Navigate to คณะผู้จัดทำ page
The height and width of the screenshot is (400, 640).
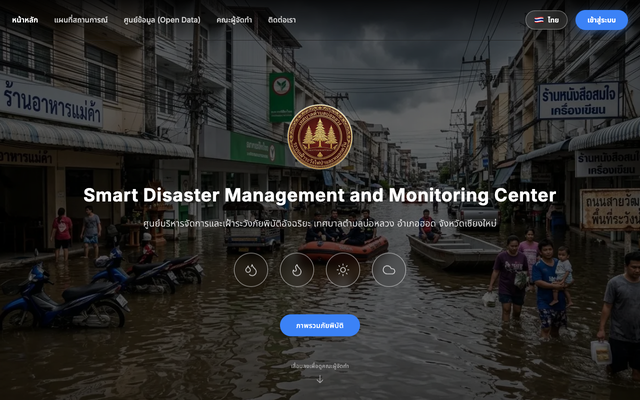(234, 20)
